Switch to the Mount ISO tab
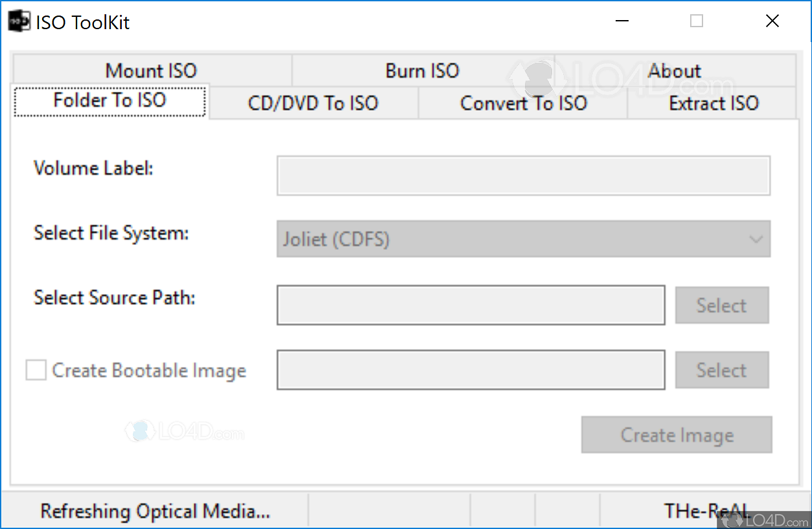 point(151,71)
